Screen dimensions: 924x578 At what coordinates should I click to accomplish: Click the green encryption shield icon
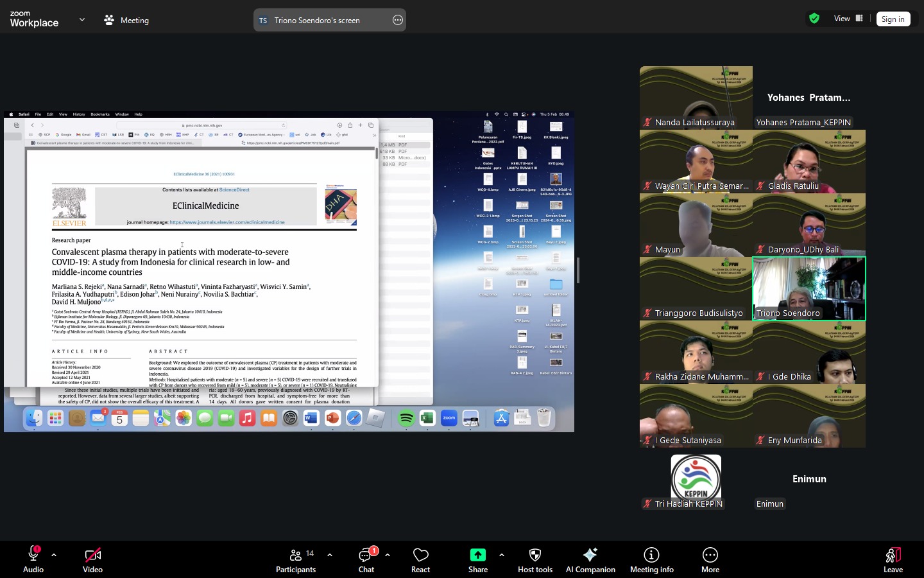point(814,19)
